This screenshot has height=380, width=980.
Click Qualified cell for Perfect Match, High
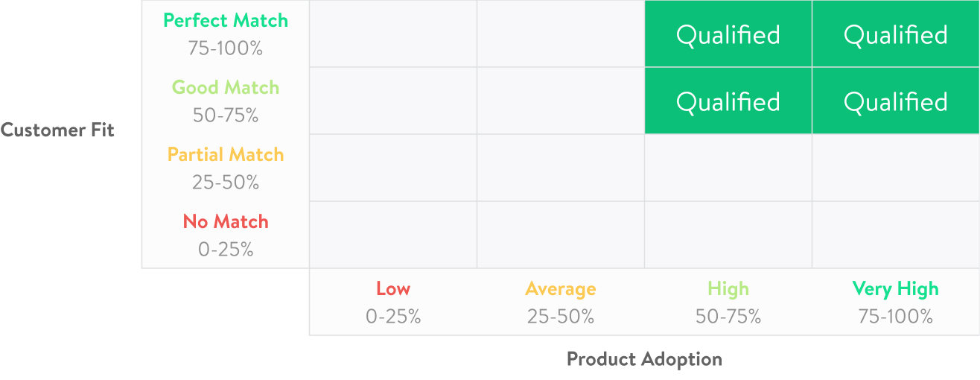point(728,34)
